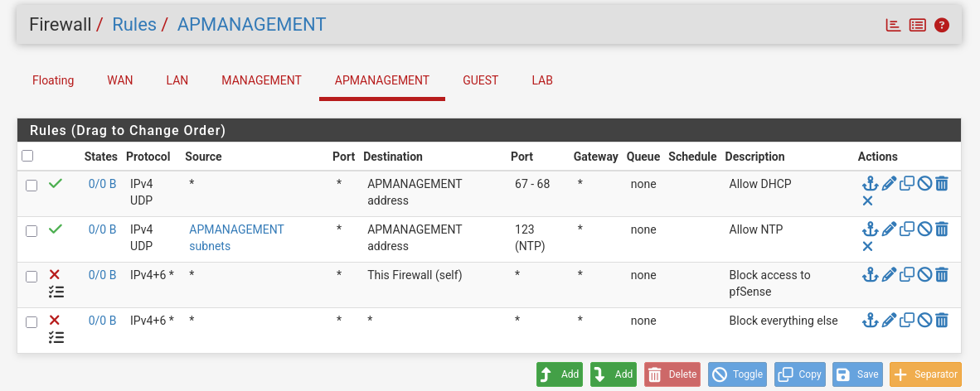Copy the Block everything else rule
The width and height of the screenshot is (980, 391).
[907, 321]
